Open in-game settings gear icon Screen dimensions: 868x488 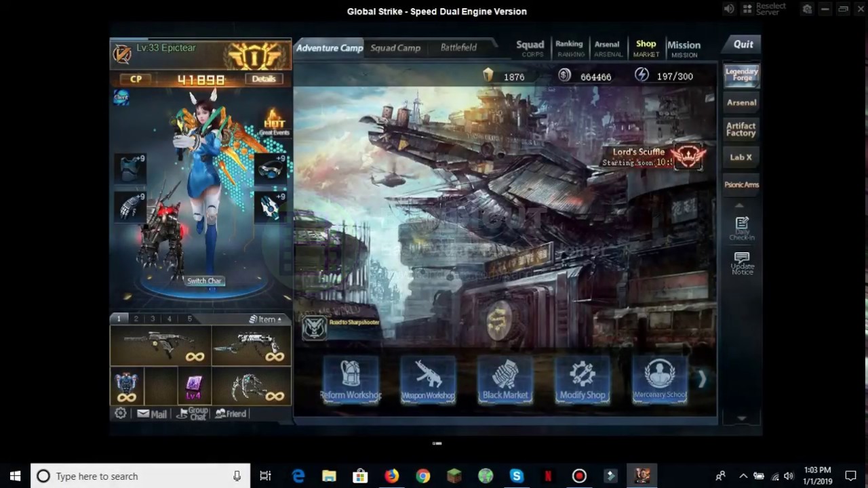(x=121, y=413)
